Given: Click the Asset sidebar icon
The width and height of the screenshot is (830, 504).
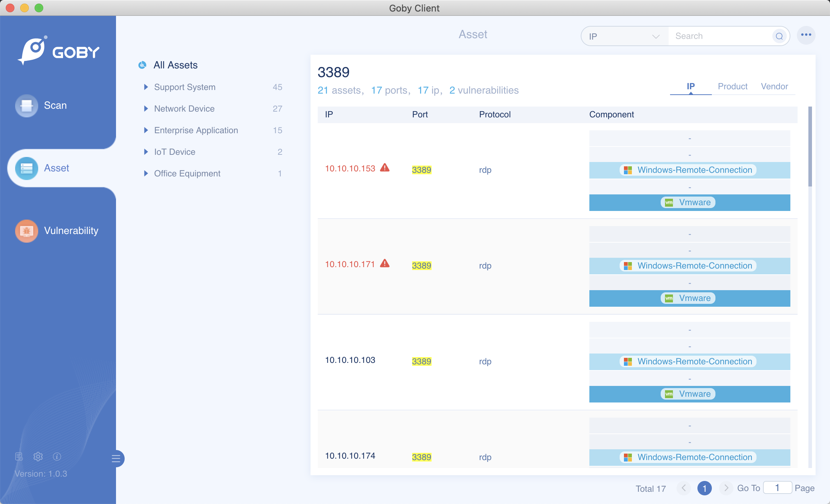Looking at the screenshot, I should tap(26, 168).
